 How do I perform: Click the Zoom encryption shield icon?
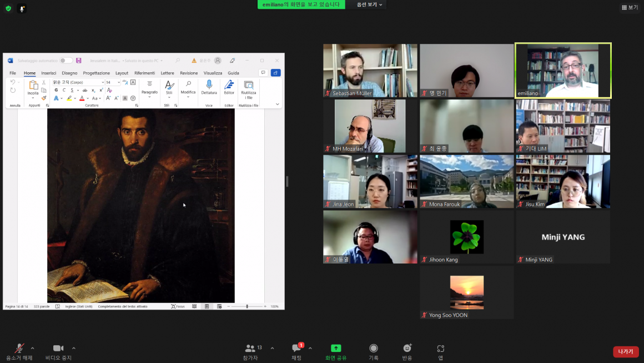tap(8, 8)
